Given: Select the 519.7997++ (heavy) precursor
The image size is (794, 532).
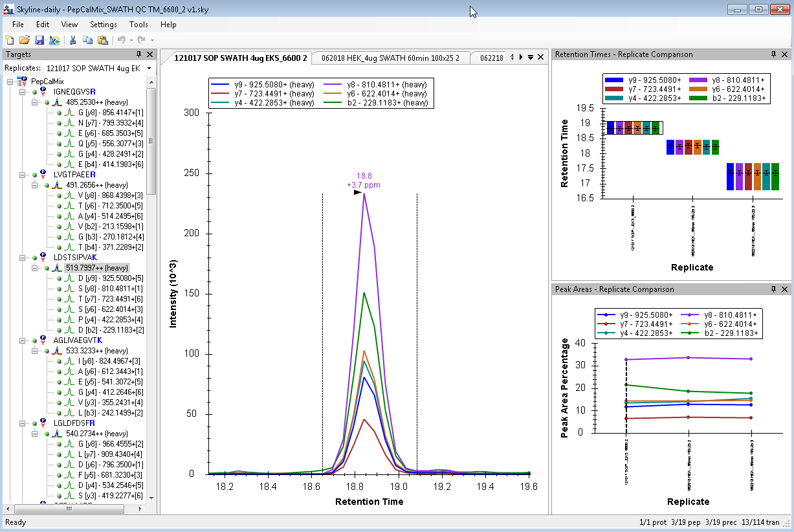Looking at the screenshot, I should click(x=96, y=268).
